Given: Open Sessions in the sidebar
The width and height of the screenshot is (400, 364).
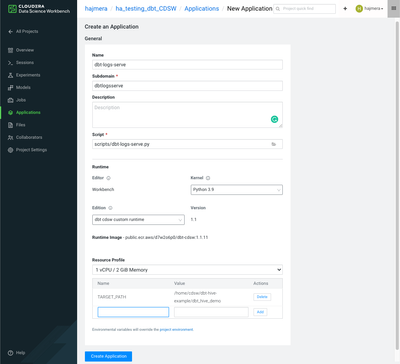Looking at the screenshot, I should (x=25, y=63).
